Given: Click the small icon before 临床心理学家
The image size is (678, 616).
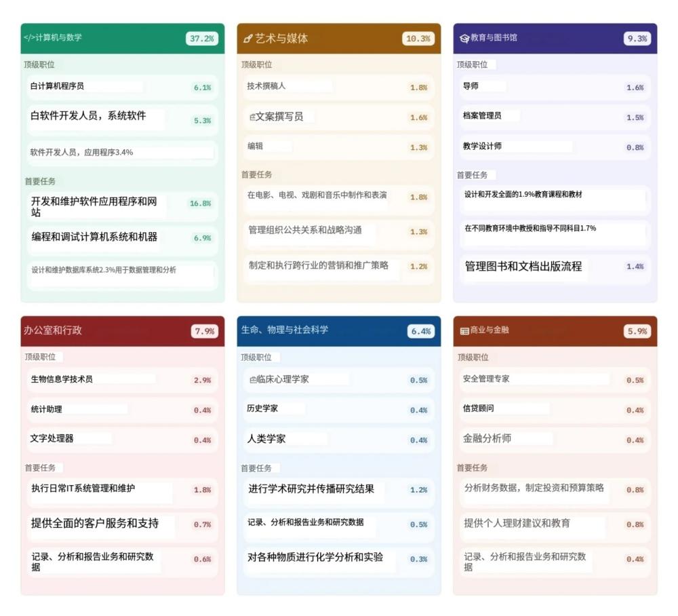Looking at the screenshot, I should [253, 380].
